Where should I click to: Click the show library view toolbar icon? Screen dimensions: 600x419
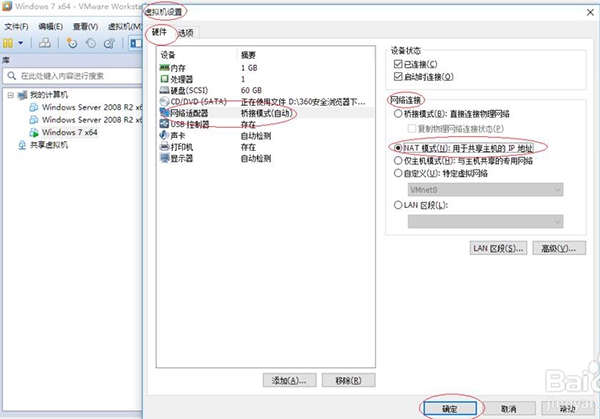[135, 43]
